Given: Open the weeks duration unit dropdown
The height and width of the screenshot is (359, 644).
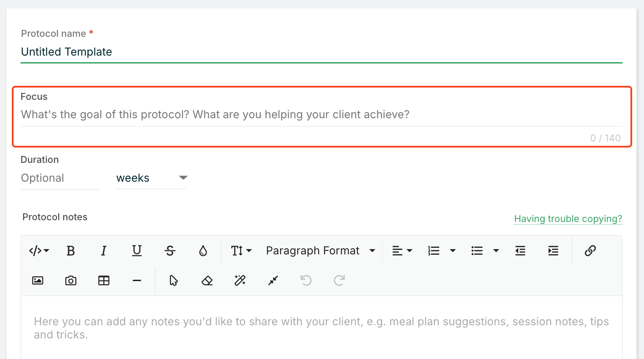Looking at the screenshot, I should click(151, 178).
